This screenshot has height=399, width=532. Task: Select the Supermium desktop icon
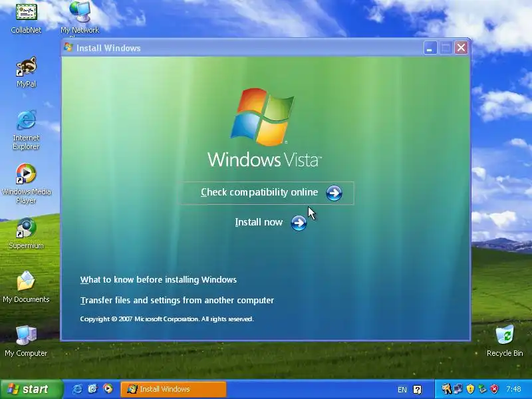pos(26,233)
